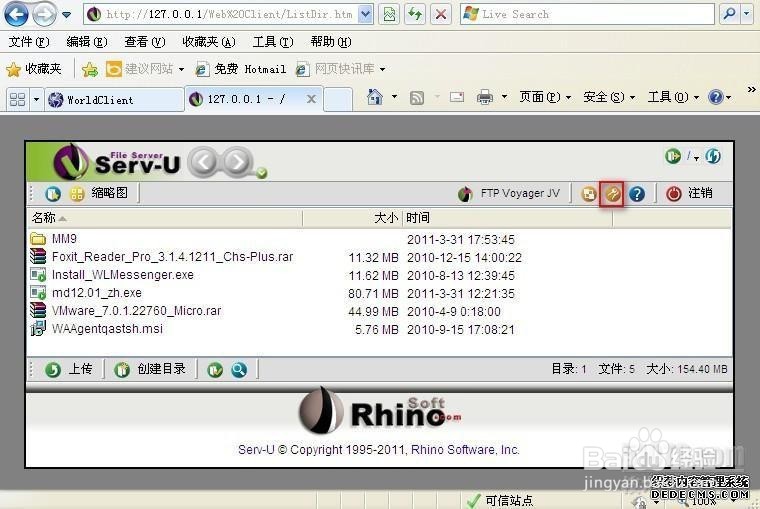Select VMware_7.0.1.22760_Micro.rar file
The width and height of the screenshot is (760, 509).
(136, 311)
